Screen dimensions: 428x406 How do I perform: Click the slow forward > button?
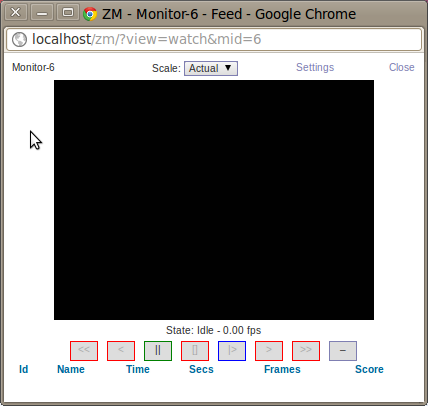pos(269,351)
